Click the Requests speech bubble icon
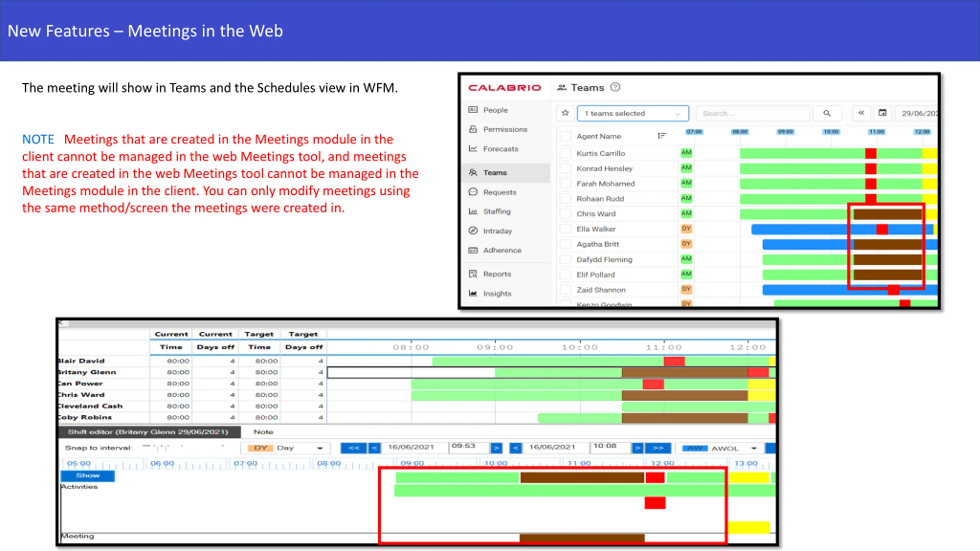980x551 pixels. pos(473,192)
